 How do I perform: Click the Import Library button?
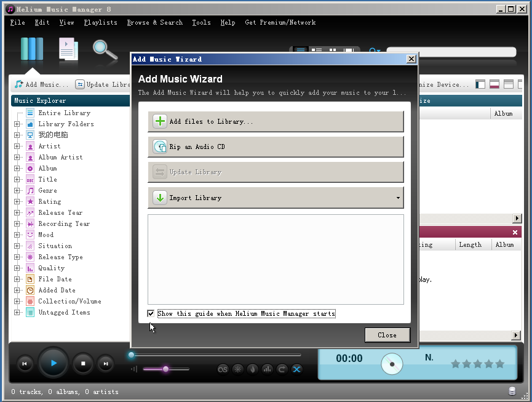[x=276, y=198]
